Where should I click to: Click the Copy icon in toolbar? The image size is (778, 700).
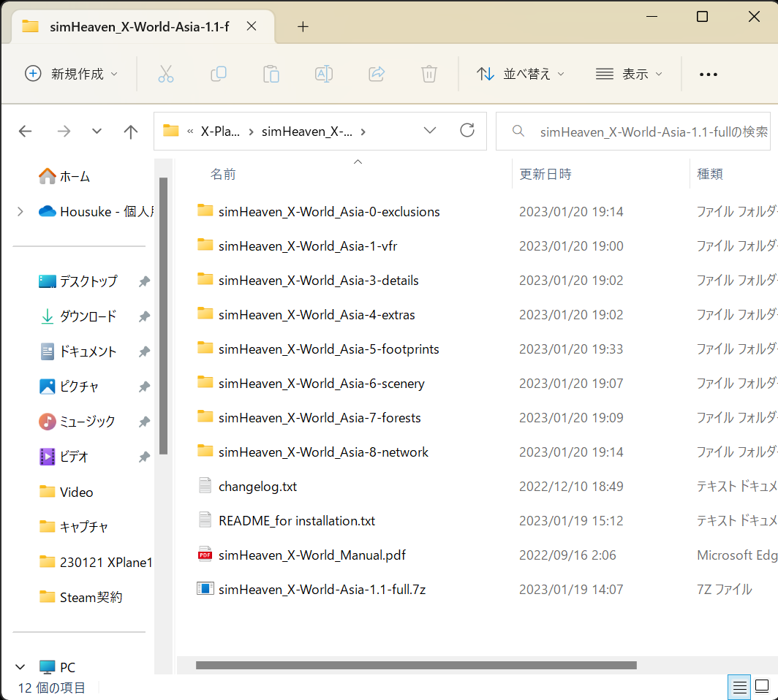219,74
